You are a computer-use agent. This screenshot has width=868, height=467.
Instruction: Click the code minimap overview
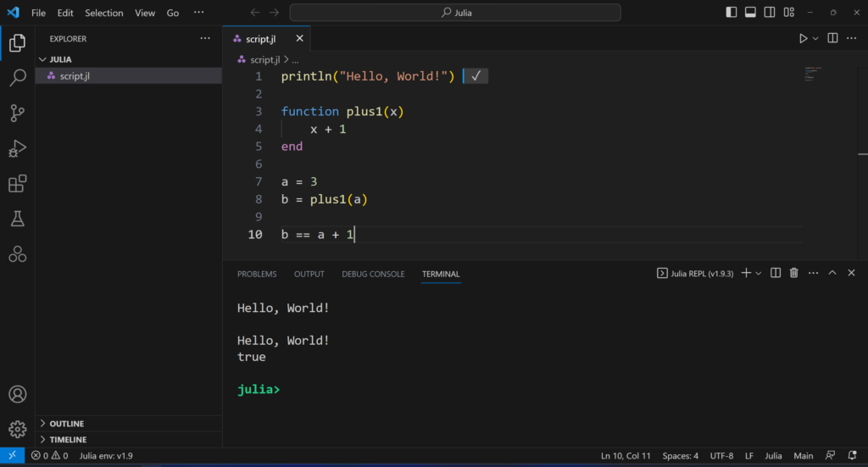pos(813,74)
